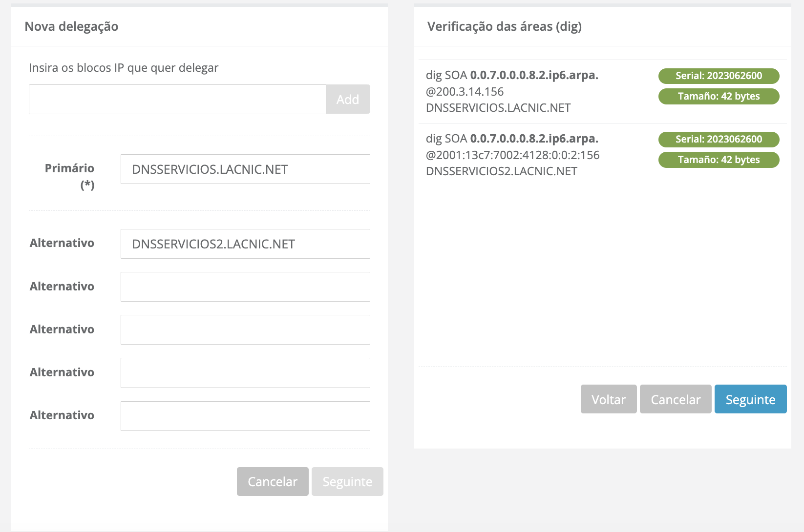Click Tamaño badge for the IPv6 server result

719,160
